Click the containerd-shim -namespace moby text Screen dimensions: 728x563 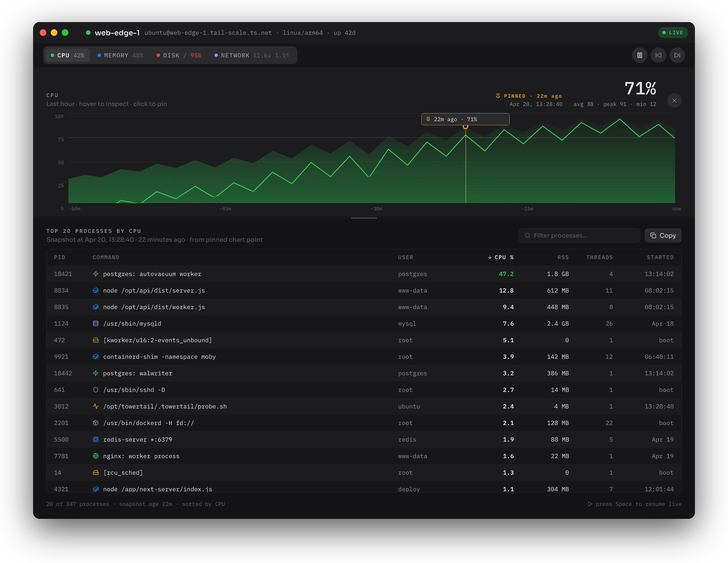159,357
